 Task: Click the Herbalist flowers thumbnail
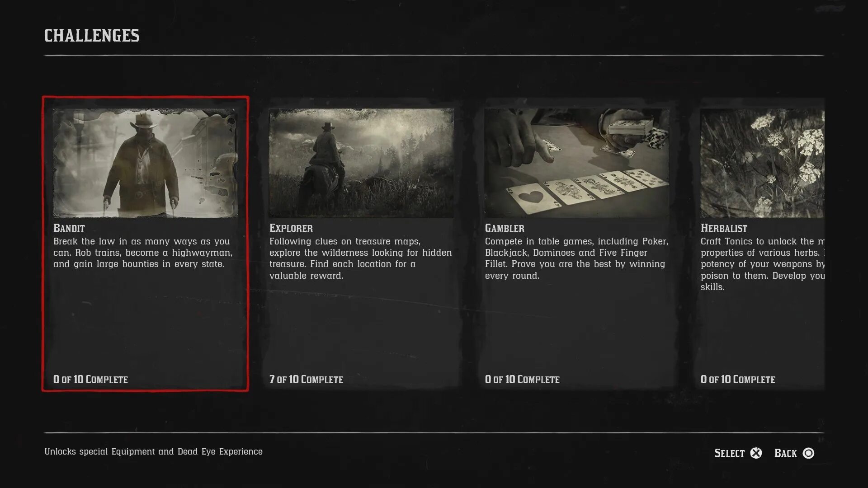point(762,163)
